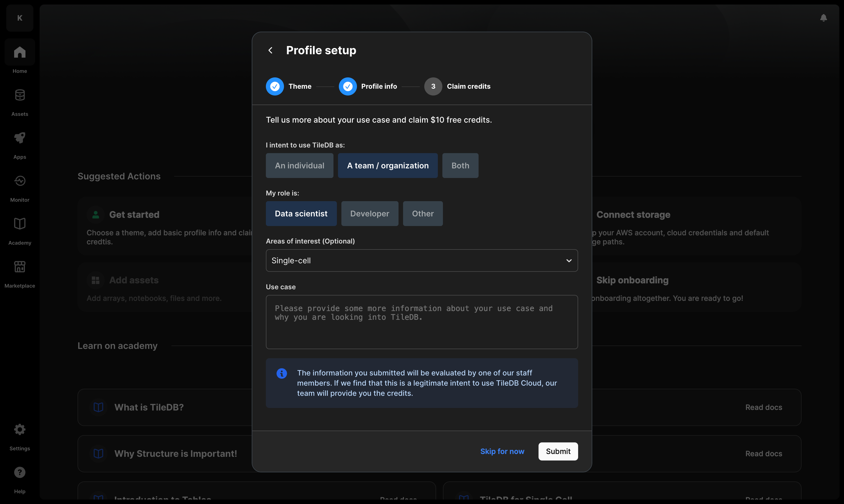844x504 pixels.
Task: Open the Academy book icon
Action: point(20,224)
